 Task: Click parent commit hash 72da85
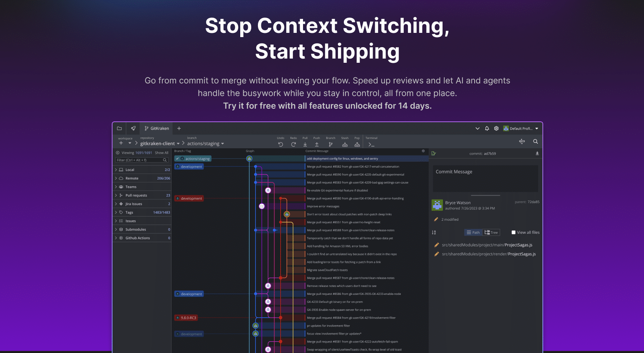click(x=534, y=202)
